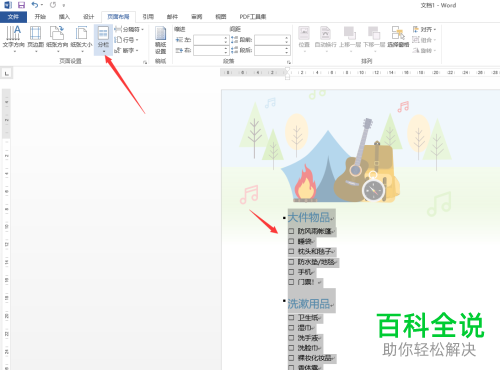Switch to the 邮件 (Mailings) tab
500x370 pixels.
pos(172,17)
